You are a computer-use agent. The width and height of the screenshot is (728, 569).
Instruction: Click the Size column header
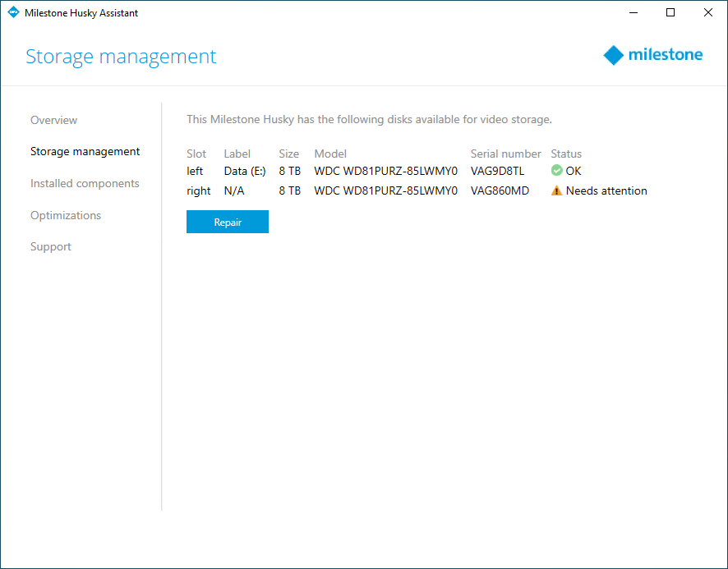point(288,154)
